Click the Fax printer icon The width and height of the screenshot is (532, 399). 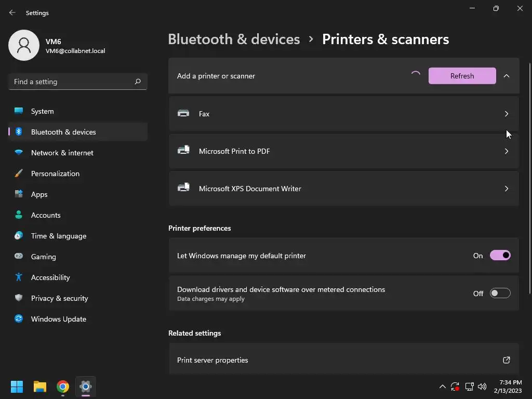click(183, 113)
